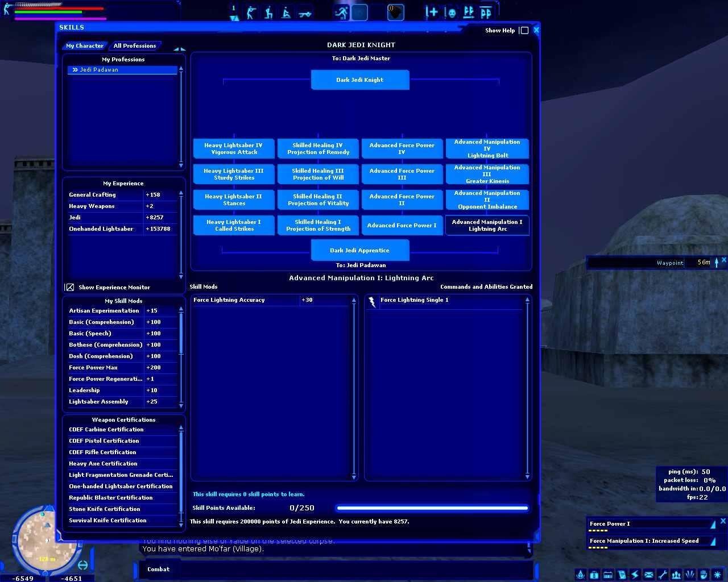The height and width of the screenshot is (582, 728).
Task: Select Advanced Manipulation IV Lightning Bolt
Action: tap(487, 149)
